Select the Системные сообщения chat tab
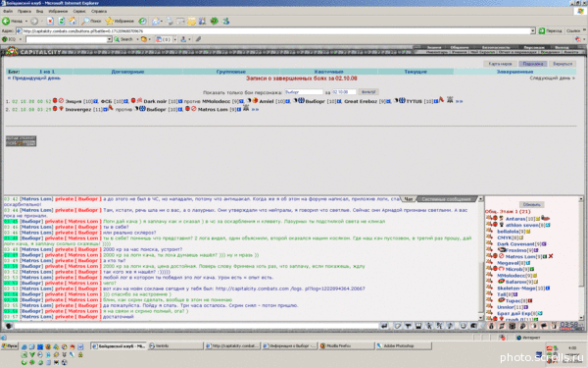The width and height of the screenshot is (588, 368). pyautogui.click(x=446, y=199)
